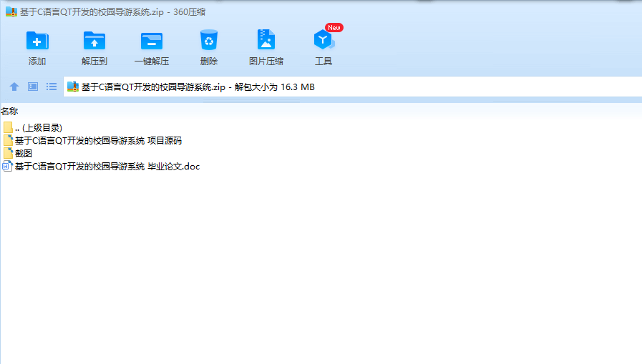Sort by the 名称 column header
This screenshot has width=642, height=364.
9,112
